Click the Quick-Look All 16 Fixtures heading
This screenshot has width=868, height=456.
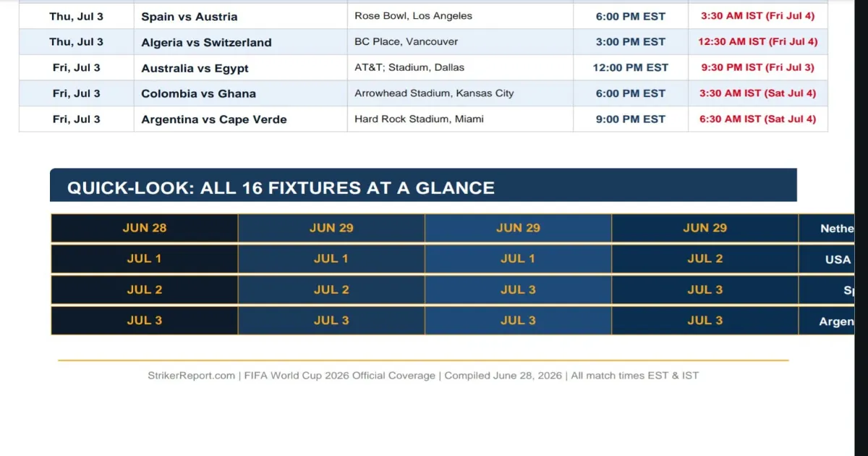point(281,188)
